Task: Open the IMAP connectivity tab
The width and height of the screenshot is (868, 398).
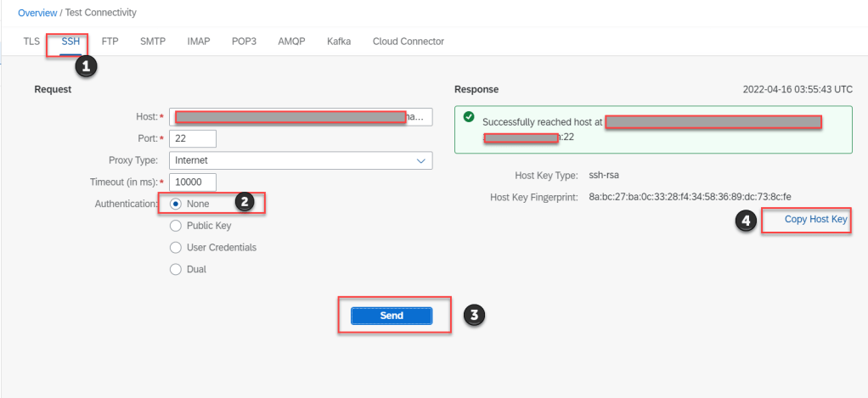Action: pyautogui.click(x=199, y=42)
